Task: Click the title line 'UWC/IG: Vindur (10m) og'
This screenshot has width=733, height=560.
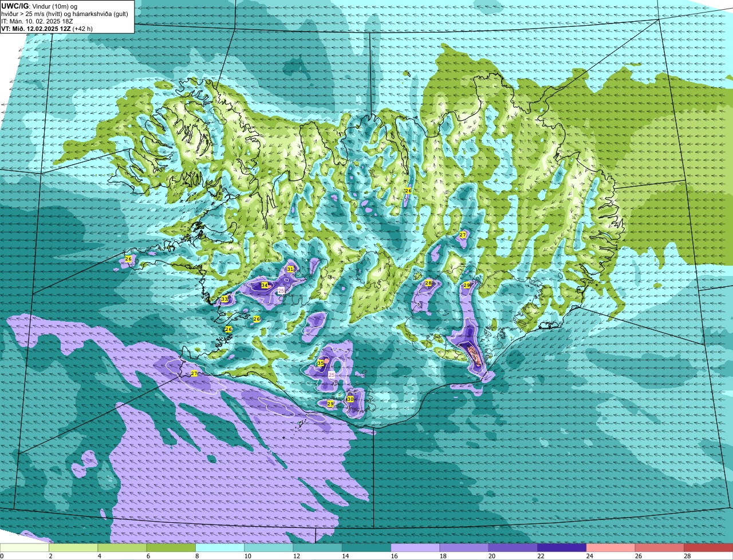Action: (40, 6)
